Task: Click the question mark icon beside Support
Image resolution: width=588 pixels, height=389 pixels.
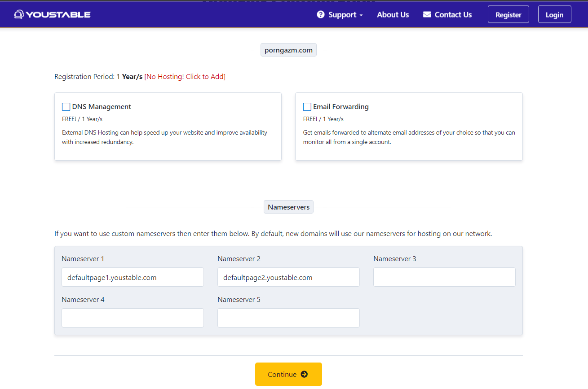Action: (321, 15)
